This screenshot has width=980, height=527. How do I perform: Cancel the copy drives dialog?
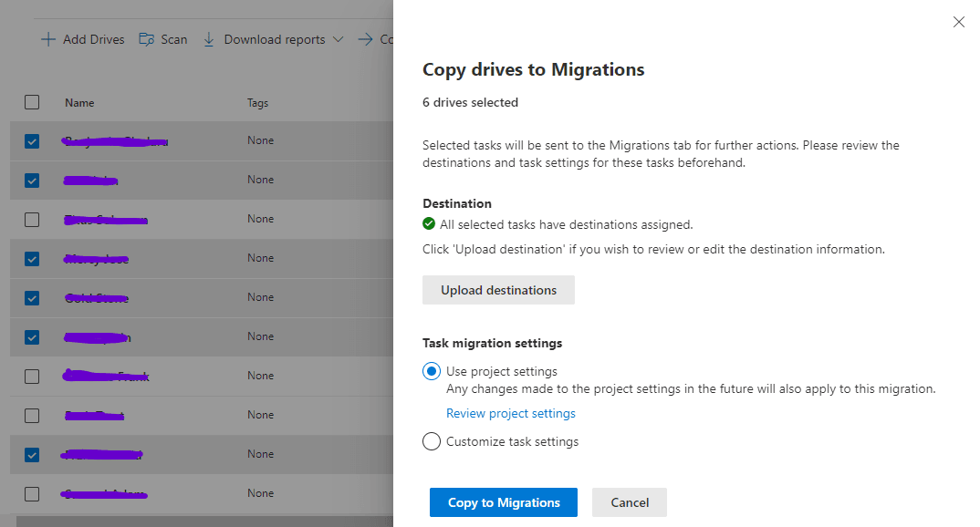tap(629, 502)
